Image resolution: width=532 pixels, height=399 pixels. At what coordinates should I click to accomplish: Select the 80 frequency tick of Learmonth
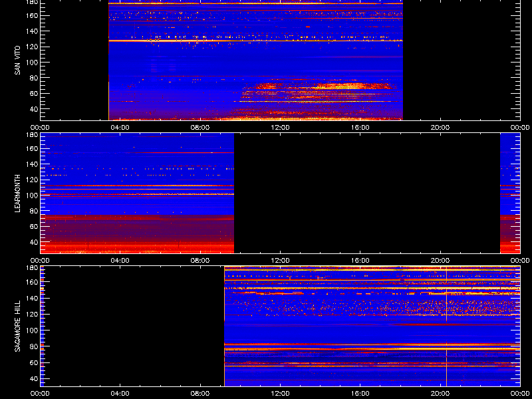(x=35, y=211)
